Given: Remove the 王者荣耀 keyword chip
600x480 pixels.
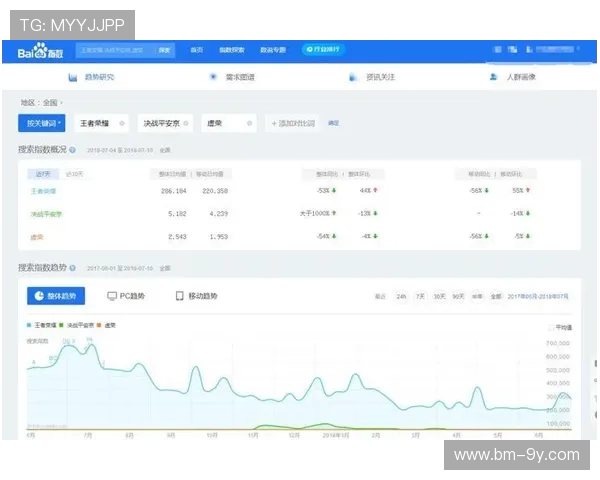Looking at the screenshot, I should coord(122,123).
